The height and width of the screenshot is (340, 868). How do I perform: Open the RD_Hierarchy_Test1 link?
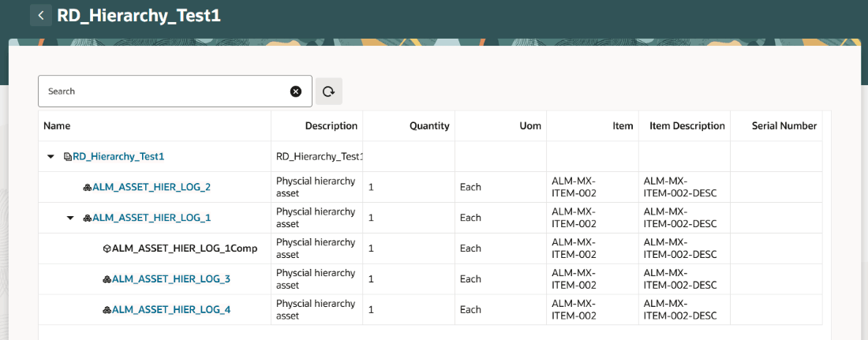tap(118, 157)
